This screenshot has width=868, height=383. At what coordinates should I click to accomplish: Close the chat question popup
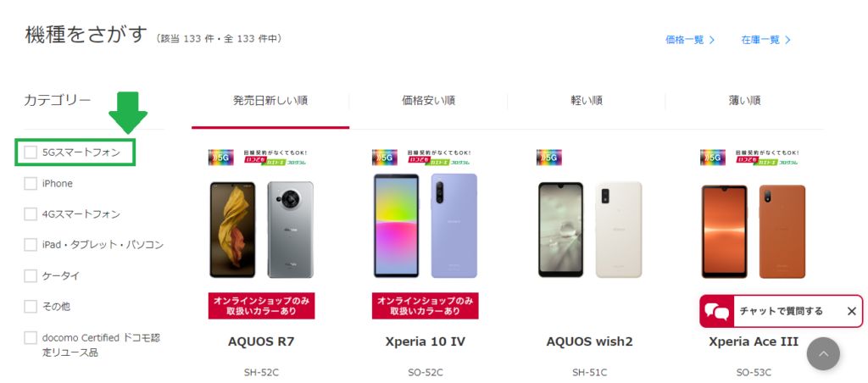tap(851, 311)
